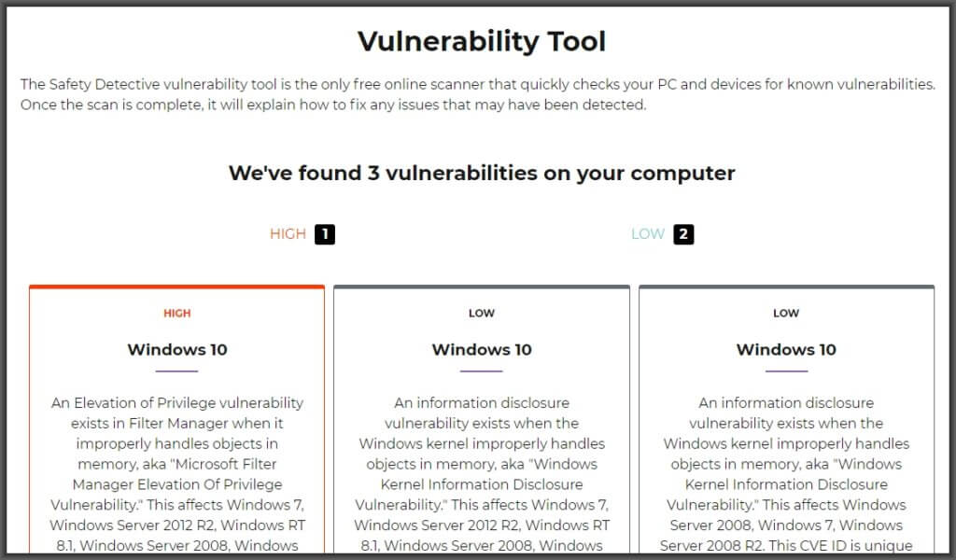Click the black badge showing 1 high vulnerability

click(x=324, y=234)
